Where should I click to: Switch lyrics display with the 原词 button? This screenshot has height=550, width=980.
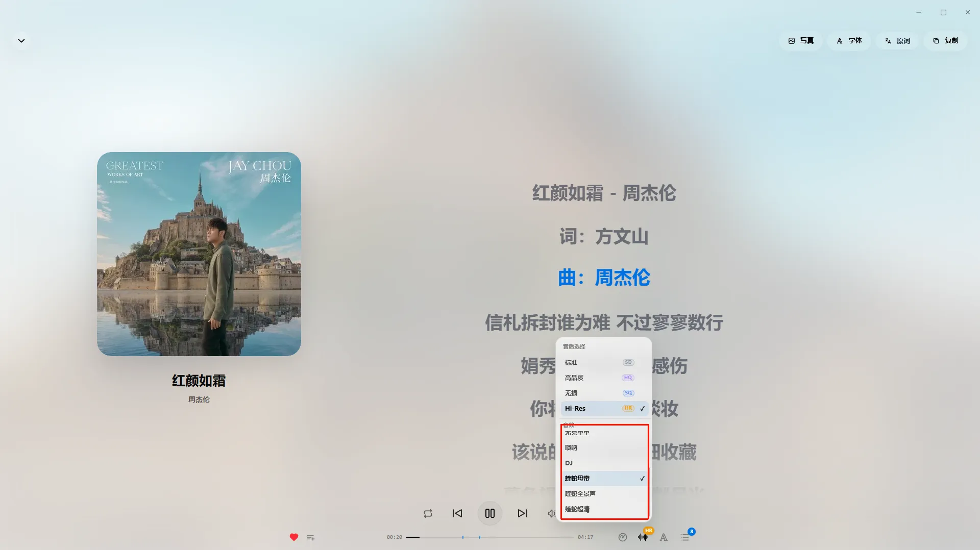point(897,41)
